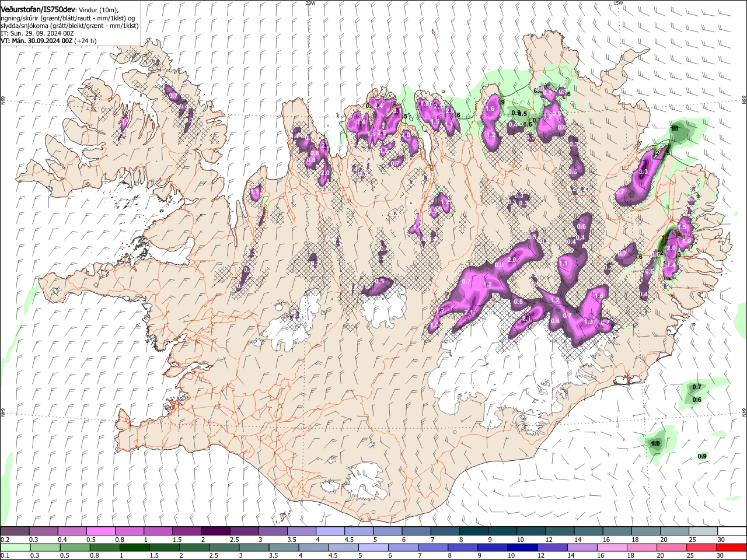
Task: Pick the snow scale swatch between 0.2 and 0.3
Action: (x=15, y=531)
